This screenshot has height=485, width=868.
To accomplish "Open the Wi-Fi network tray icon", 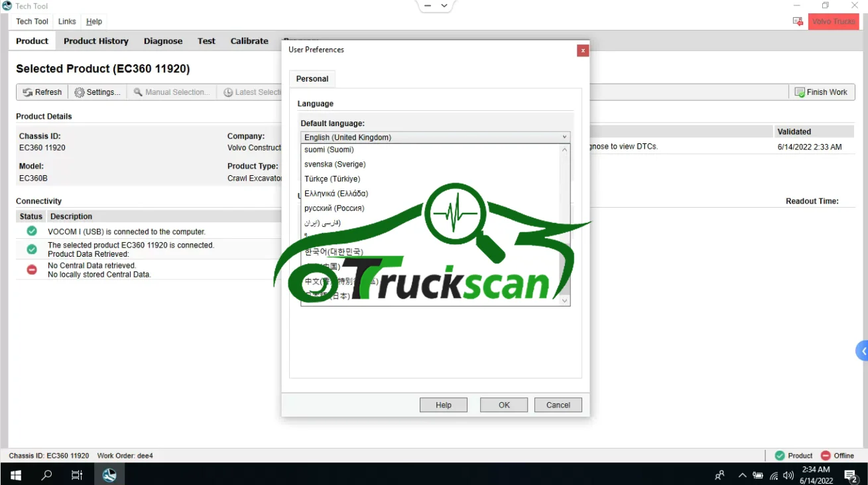I will [x=774, y=475].
